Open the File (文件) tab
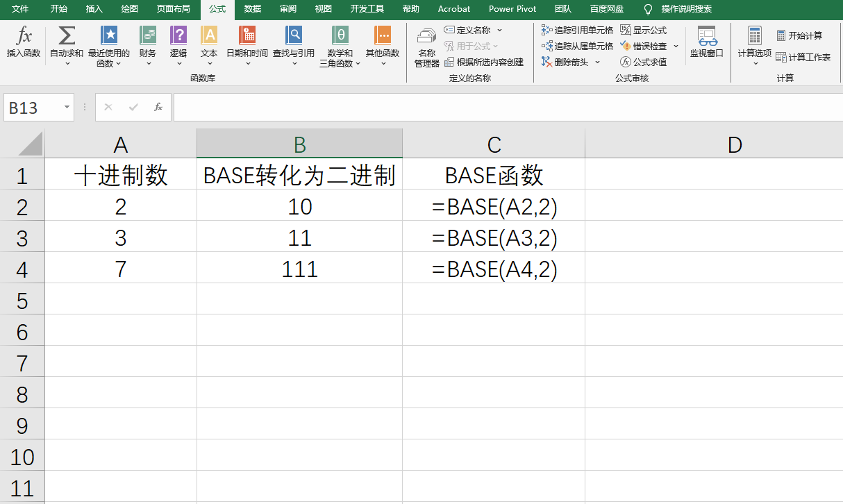The image size is (843, 504). [x=20, y=9]
